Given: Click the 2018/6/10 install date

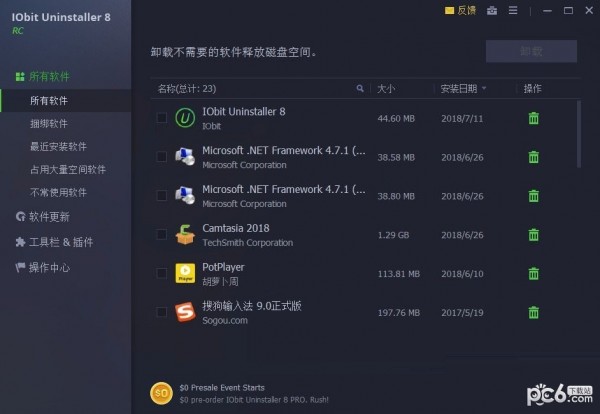Looking at the screenshot, I should click(462, 274).
